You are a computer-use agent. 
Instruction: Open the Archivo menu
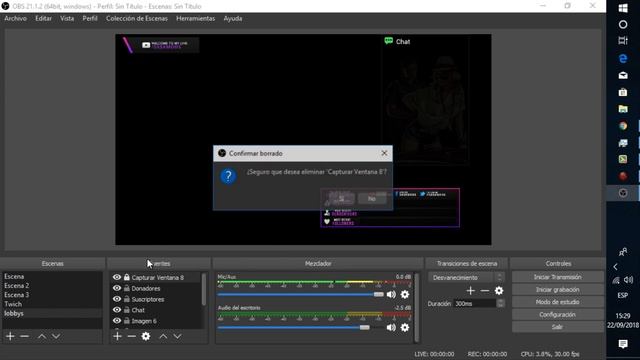pos(16,18)
